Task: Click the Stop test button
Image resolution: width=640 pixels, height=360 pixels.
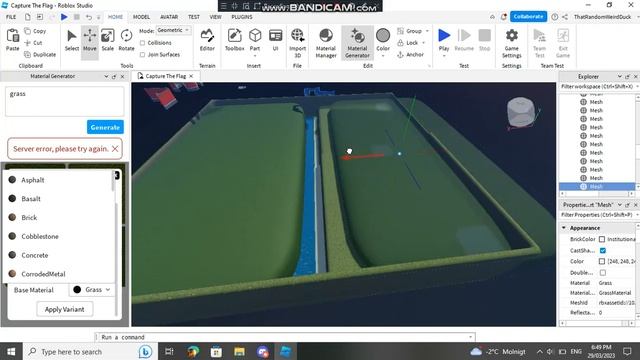Action: pos(484,40)
